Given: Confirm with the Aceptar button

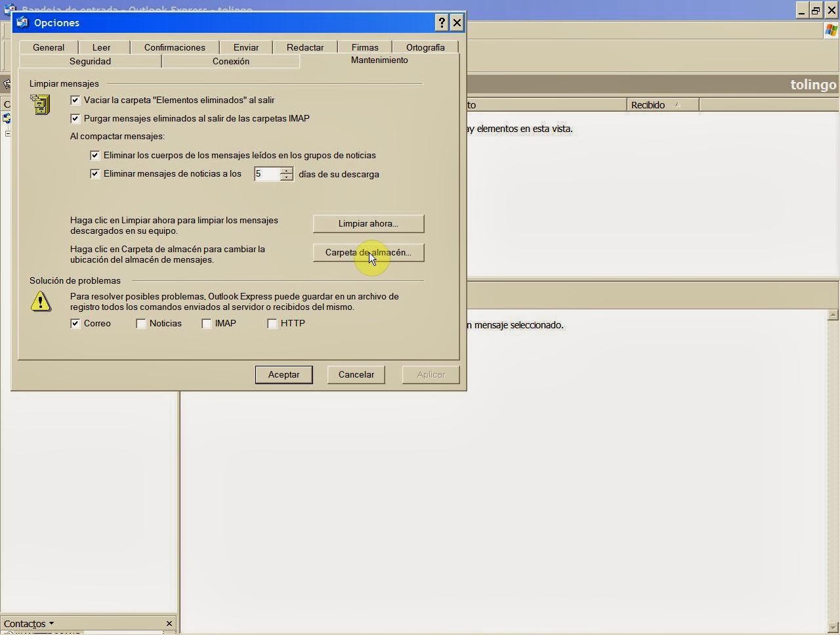Looking at the screenshot, I should (283, 374).
